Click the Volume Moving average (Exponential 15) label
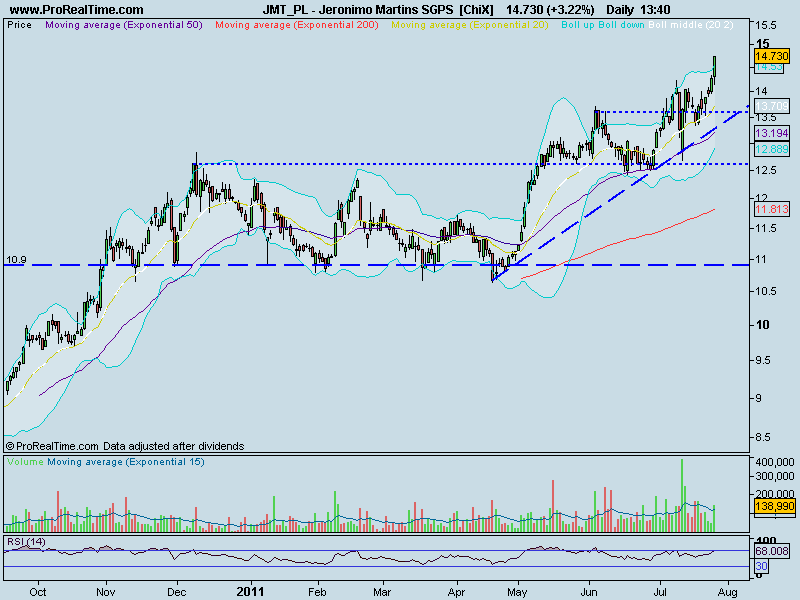The height and width of the screenshot is (600, 800). (x=126, y=462)
